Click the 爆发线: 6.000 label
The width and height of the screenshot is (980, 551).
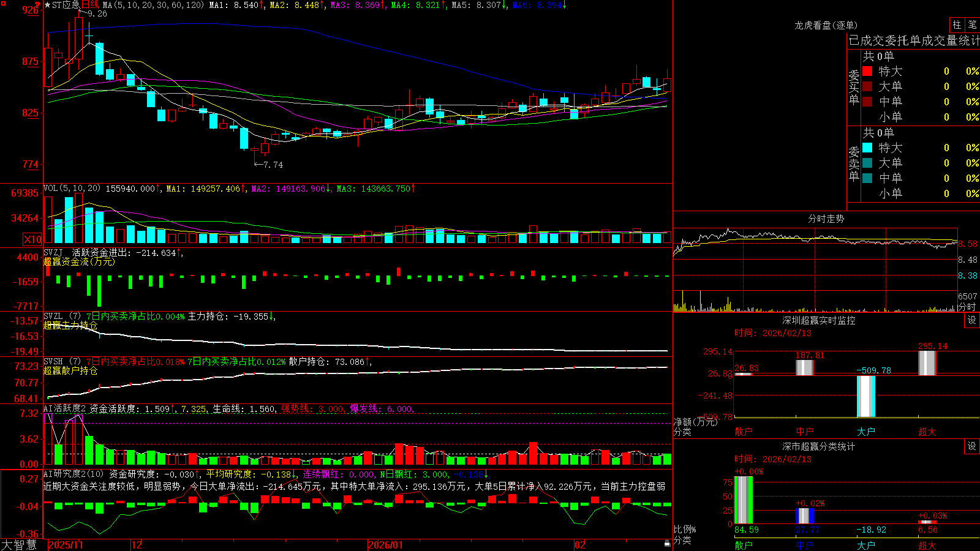[382, 408]
